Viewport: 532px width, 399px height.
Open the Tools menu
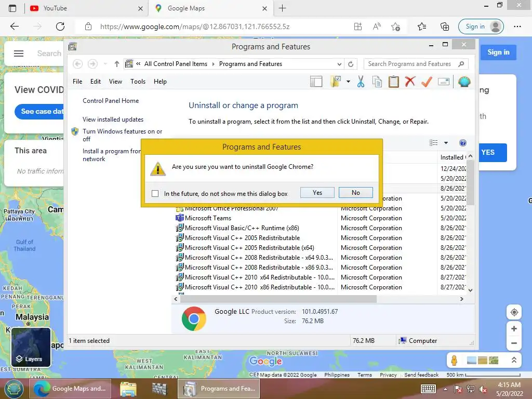[138, 82]
